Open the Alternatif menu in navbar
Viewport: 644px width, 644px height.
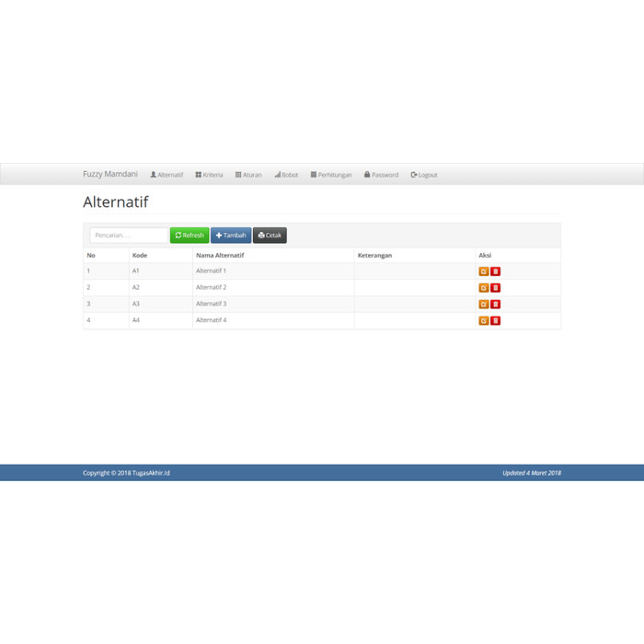tap(167, 175)
